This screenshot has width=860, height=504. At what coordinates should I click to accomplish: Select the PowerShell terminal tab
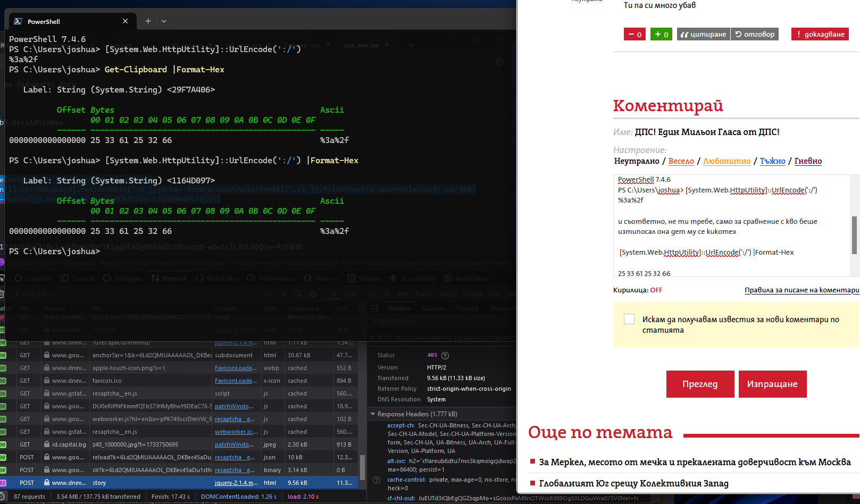coord(73,21)
